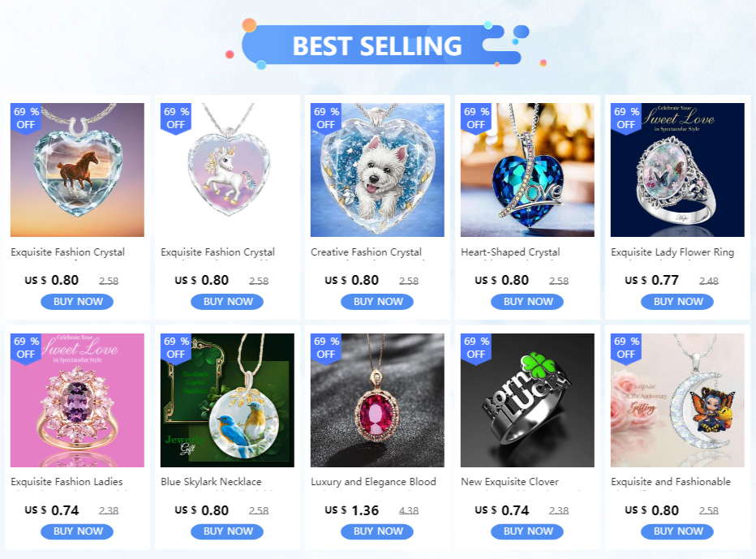Open the Born Lucky clover ring image
Image resolution: width=756 pixels, height=559 pixels.
point(527,400)
